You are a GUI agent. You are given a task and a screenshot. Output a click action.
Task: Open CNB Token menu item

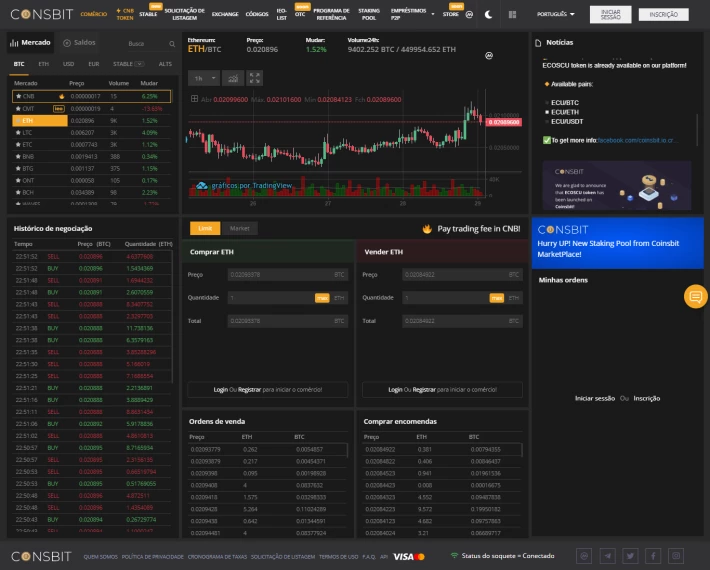click(125, 14)
